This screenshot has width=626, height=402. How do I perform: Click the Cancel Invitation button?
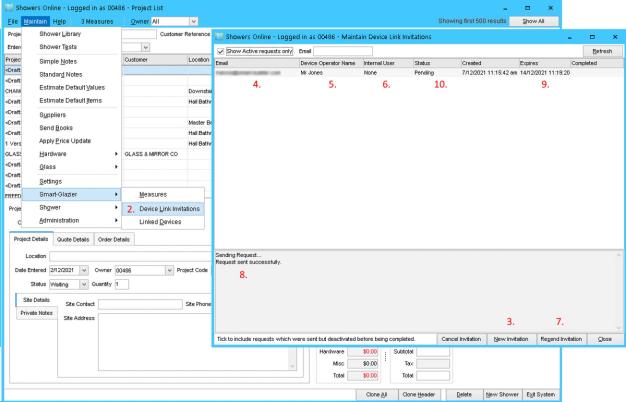(x=462, y=339)
